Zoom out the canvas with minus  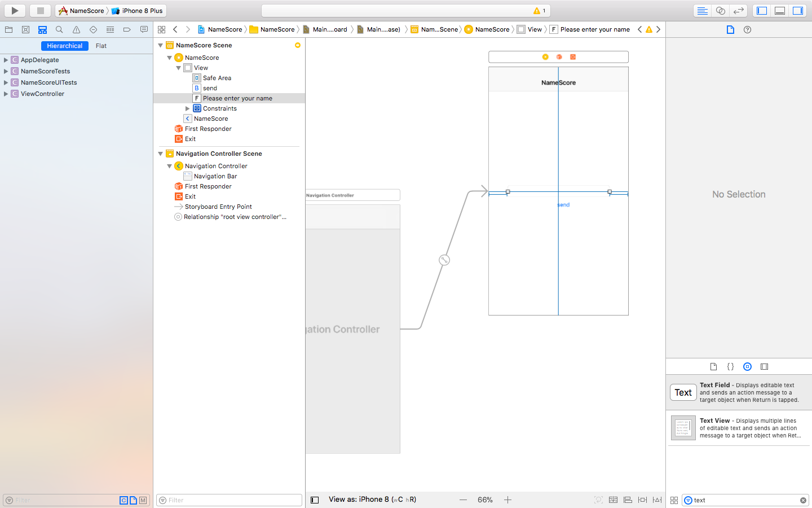click(x=463, y=500)
